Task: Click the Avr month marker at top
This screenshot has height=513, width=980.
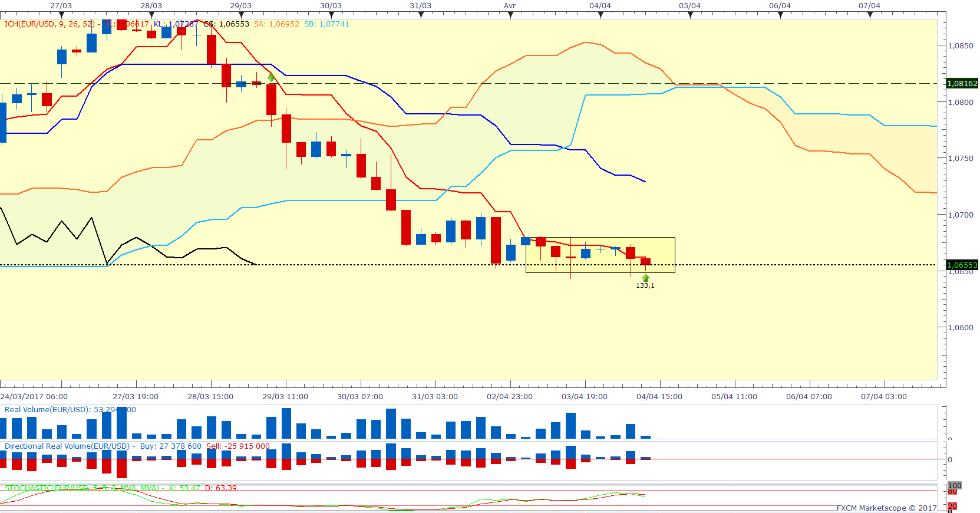Action: click(510, 6)
